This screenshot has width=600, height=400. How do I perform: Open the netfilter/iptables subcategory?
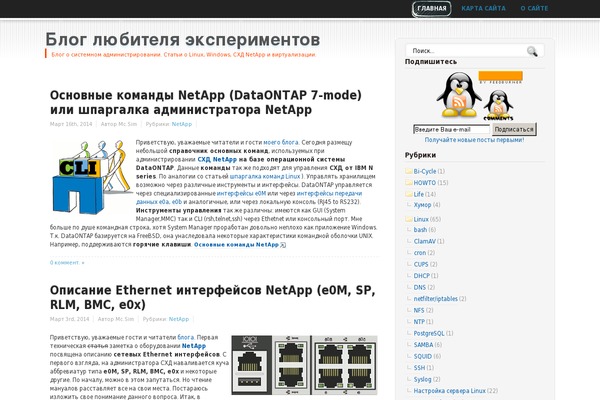coord(435,299)
